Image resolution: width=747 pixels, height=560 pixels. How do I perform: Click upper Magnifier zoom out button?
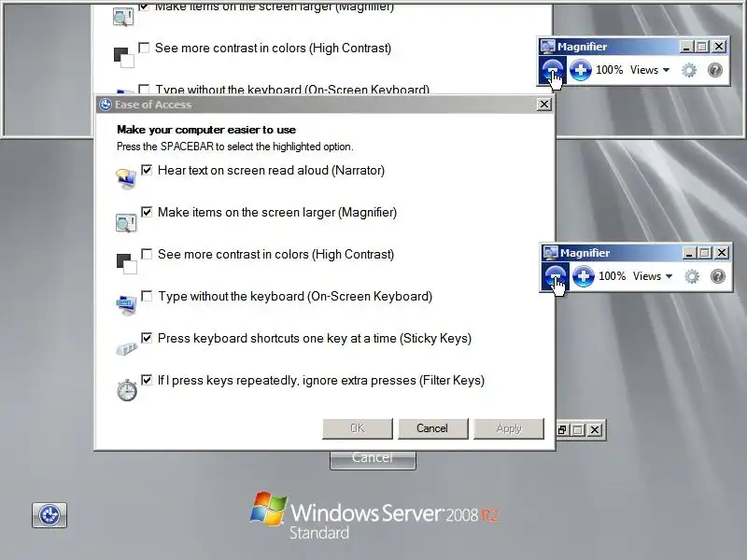click(553, 71)
